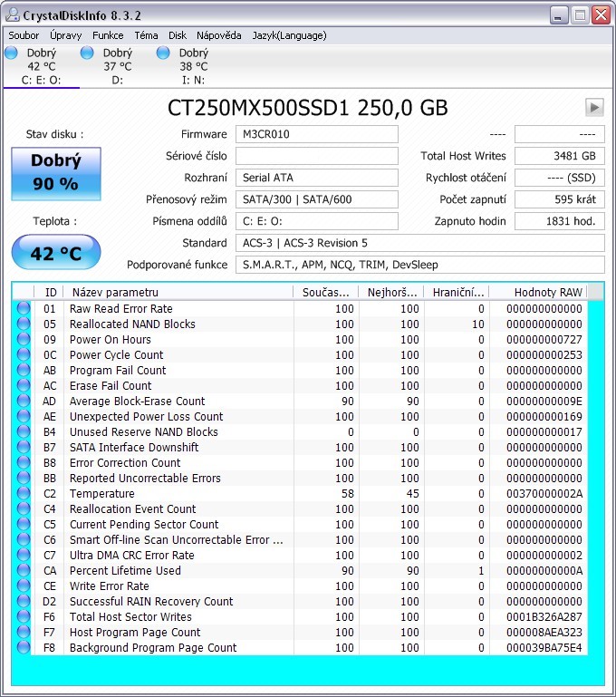Click the Součas... column header
The height and width of the screenshot is (697, 616).
326,292
